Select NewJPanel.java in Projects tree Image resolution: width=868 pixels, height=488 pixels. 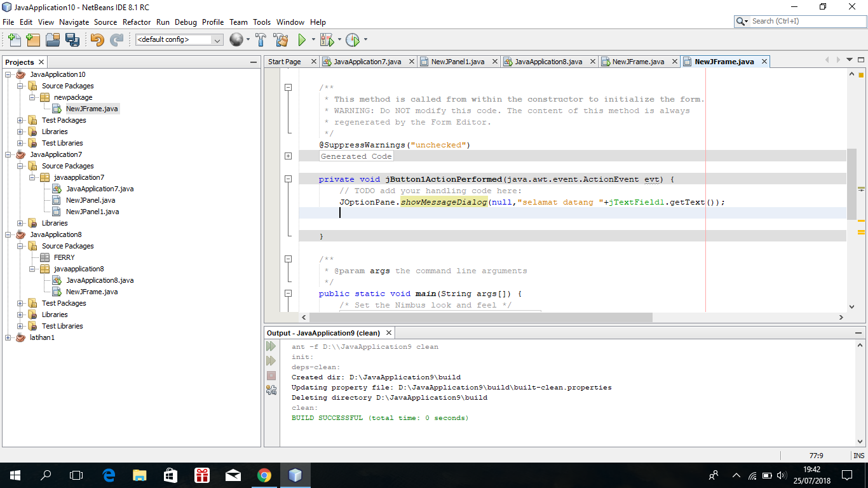[91, 200]
